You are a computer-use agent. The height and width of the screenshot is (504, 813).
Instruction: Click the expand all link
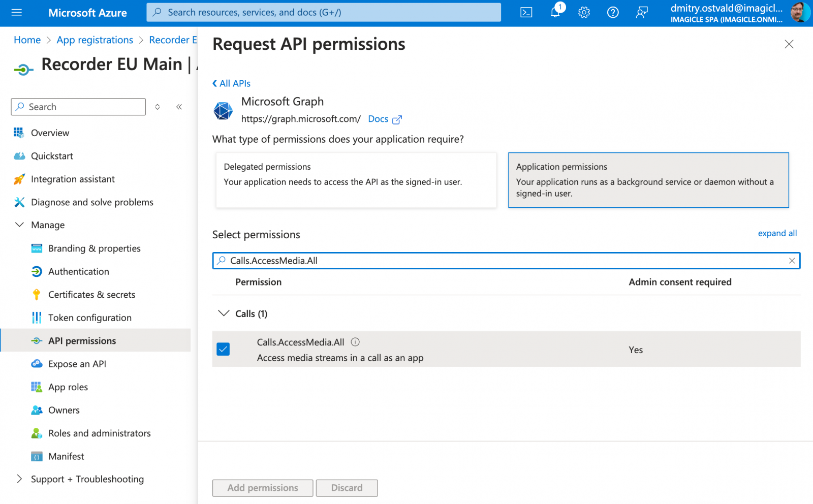point(777,233)
